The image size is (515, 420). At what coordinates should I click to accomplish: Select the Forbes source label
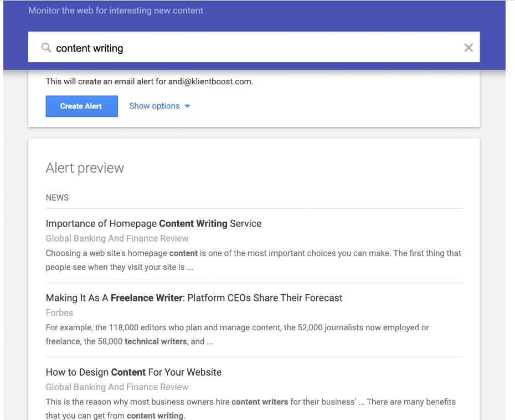pyautogui.click(x=59, y=313)
